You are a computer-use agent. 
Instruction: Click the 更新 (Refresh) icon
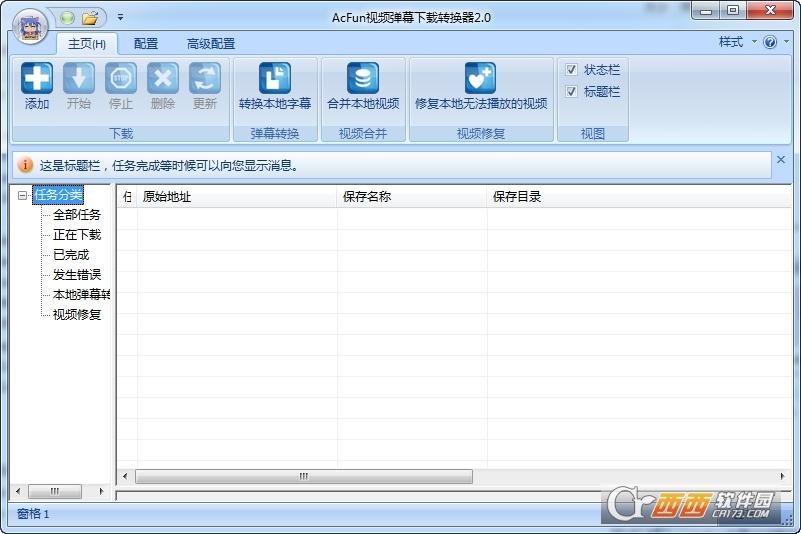pyautogui.click(x=205, y=85)
